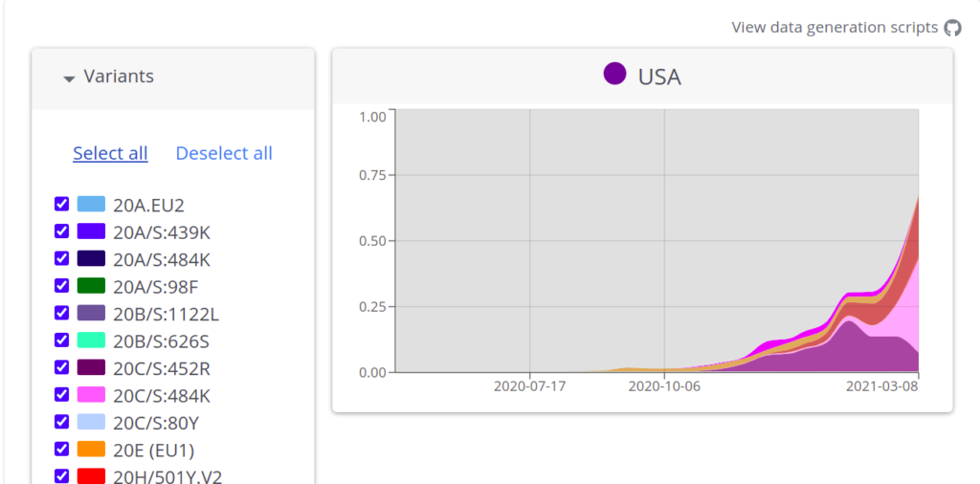Uncheck the 20A/S:98F checkbox
980x484 pixels.
62,285
